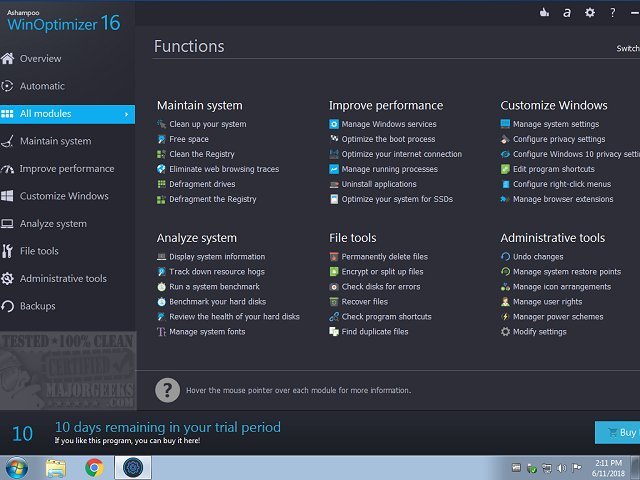Viewport: 640px width, 480px height.
Task: Click the large question mark info icon
Action: tap(167, 390)
